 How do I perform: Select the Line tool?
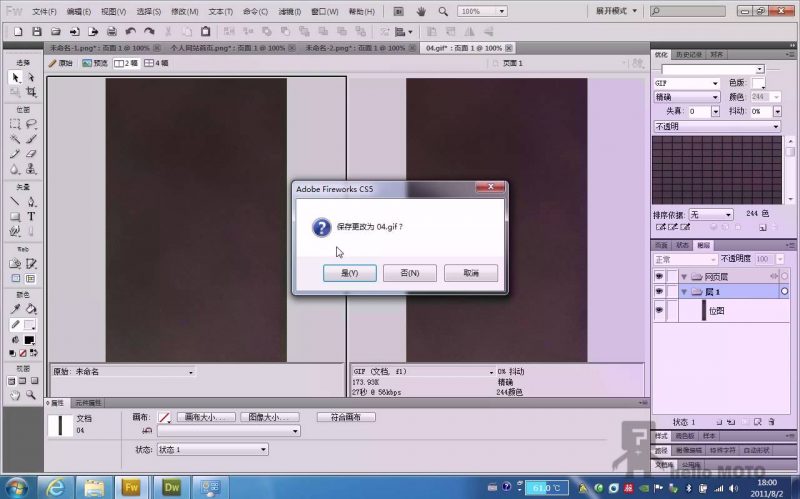tap(15, 201)
